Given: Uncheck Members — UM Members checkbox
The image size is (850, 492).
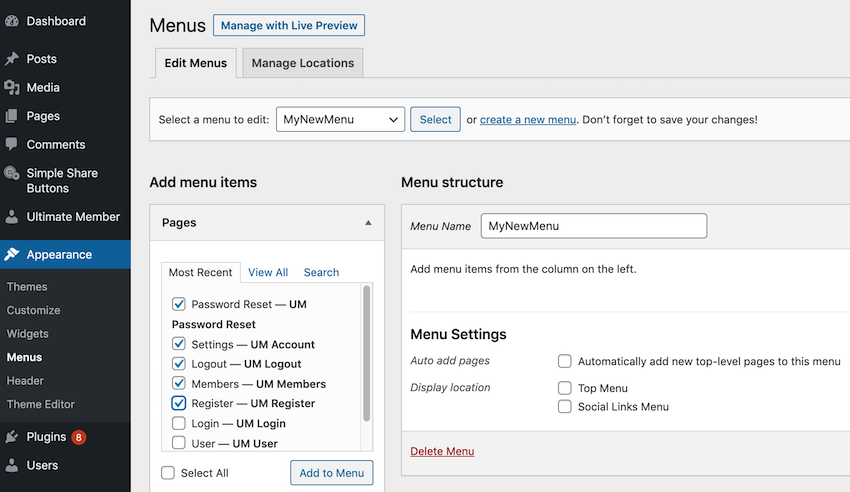Looking at the screenshot, I should click(x=179, y=384).
